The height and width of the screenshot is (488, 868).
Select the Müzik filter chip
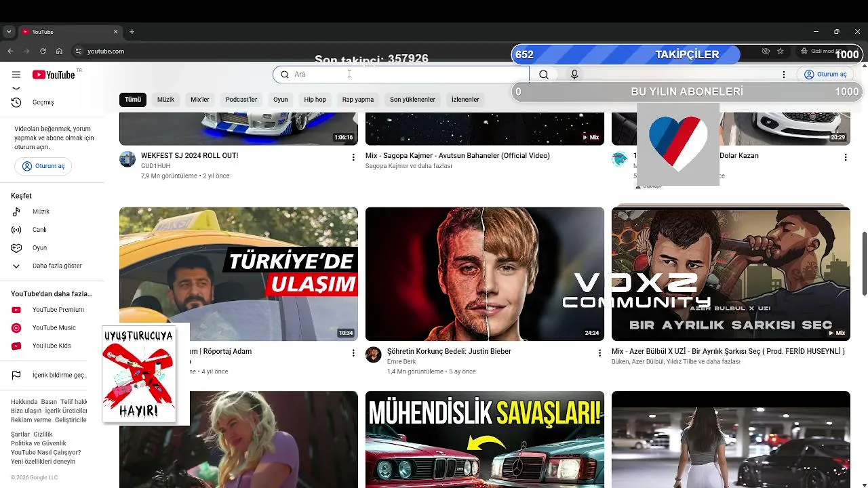pyautogui.click(x=165, y=100)
